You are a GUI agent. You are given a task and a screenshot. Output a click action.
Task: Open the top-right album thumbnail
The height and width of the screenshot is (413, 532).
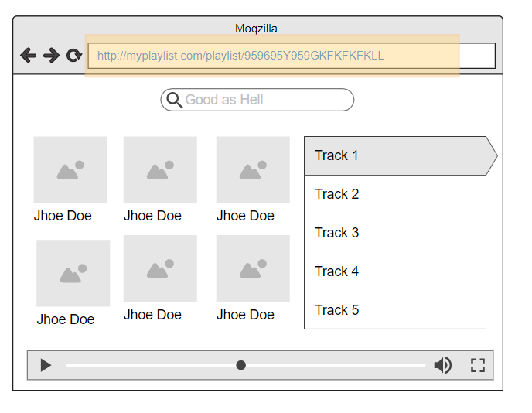(253, 169)
